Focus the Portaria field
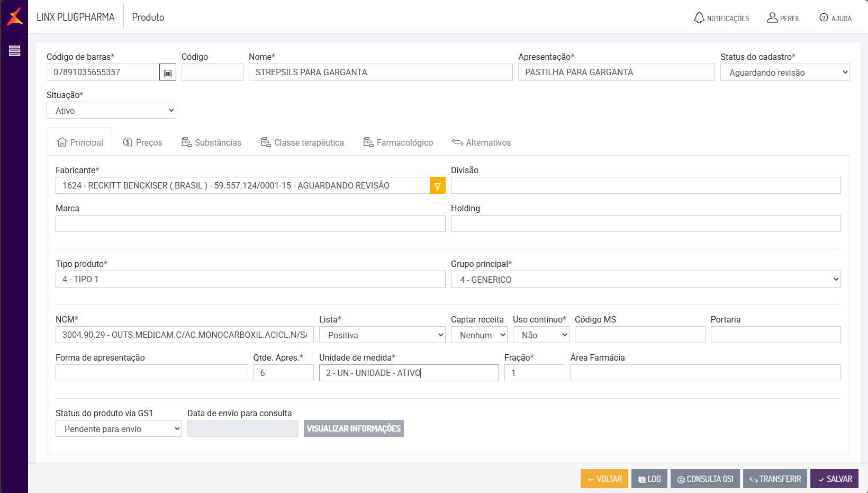The height and width of the screenshot is (493, 868). 776,335
